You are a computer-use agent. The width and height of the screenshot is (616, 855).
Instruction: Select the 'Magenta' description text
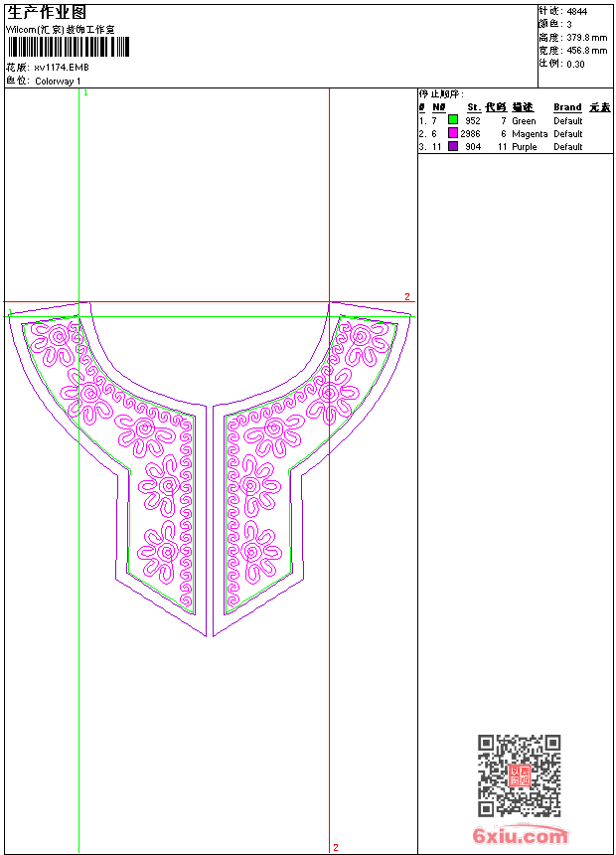pyautogui.click(x=530, y=134)
